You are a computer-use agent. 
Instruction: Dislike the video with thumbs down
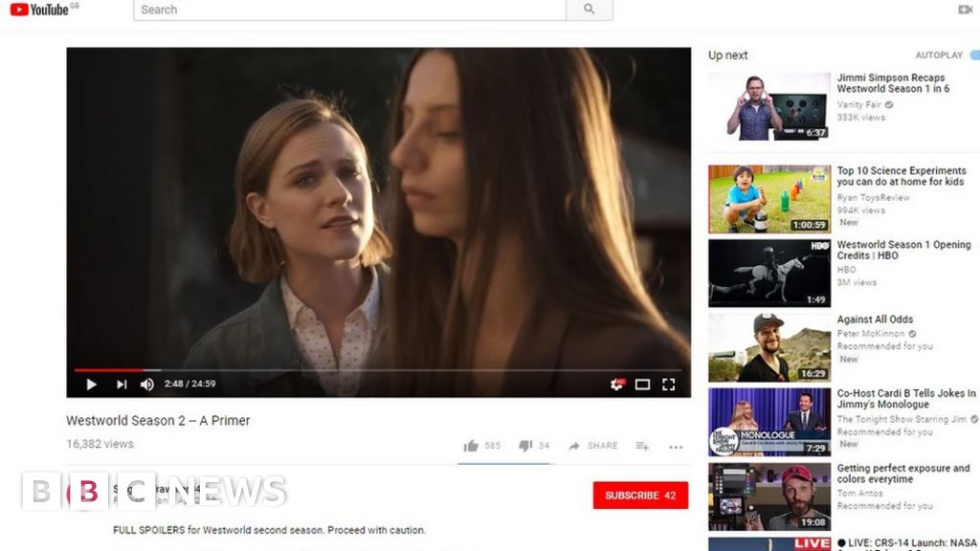525,446
